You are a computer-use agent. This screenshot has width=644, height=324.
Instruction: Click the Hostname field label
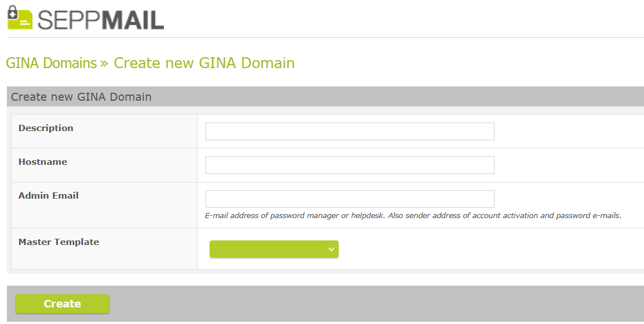click(43, 162)
